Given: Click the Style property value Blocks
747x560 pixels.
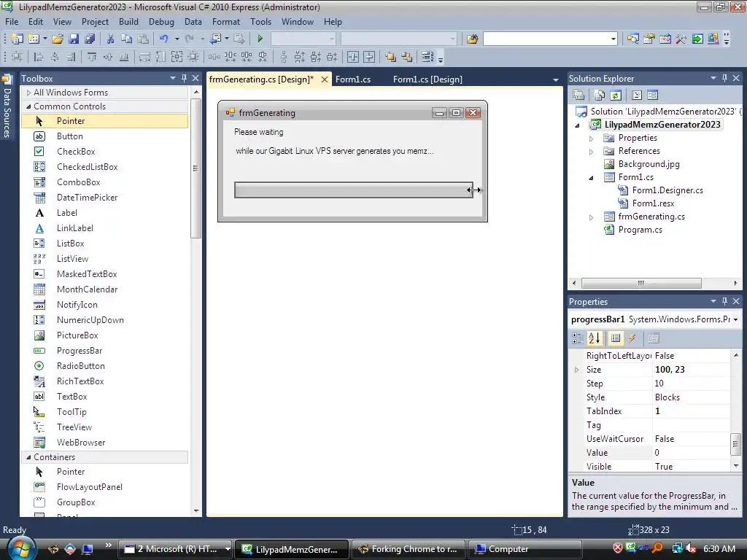Looking at the screenshot, I should click(691, 397).
